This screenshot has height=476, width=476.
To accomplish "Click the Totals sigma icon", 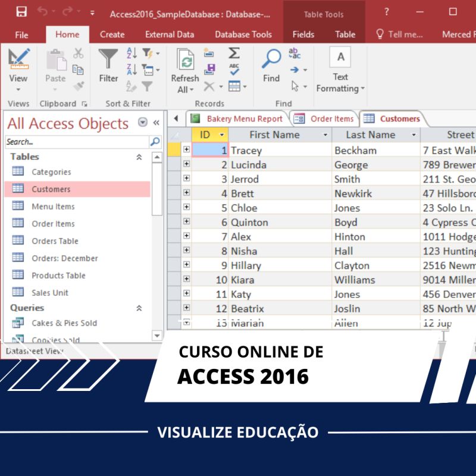I will [x=234, y=53].
